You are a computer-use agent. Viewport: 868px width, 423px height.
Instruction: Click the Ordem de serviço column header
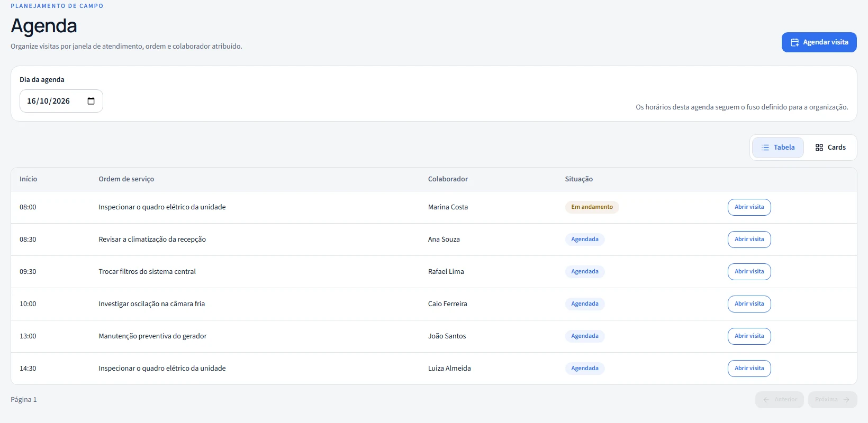coord(126,179)
